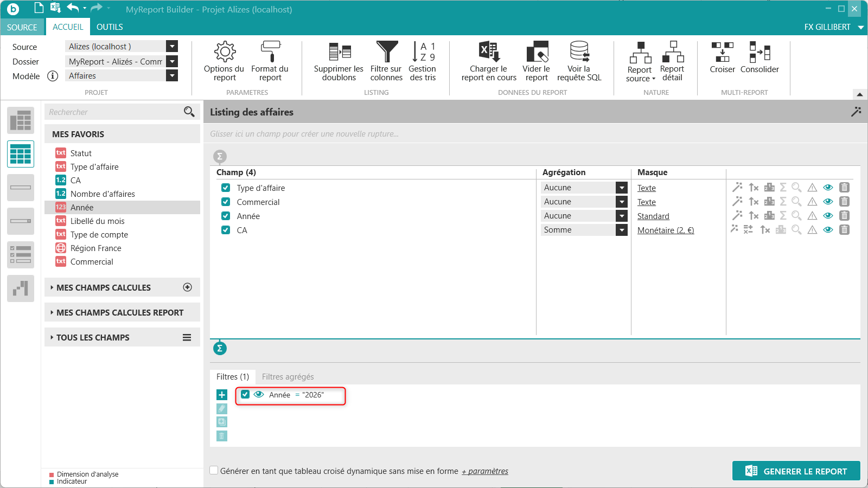Switch to the Filtres agrégés tab
Viewport: 868px width, 488px height.
click(x=288, y=377)
